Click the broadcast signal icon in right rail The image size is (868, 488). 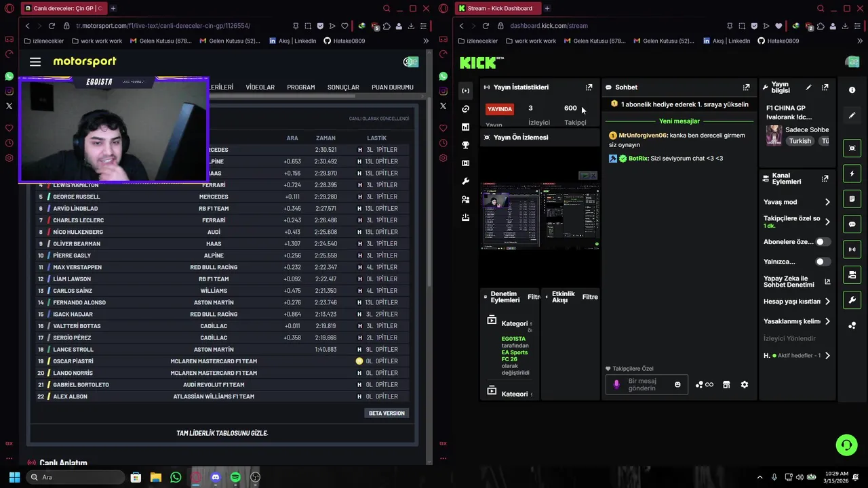[x=852, y=249]
